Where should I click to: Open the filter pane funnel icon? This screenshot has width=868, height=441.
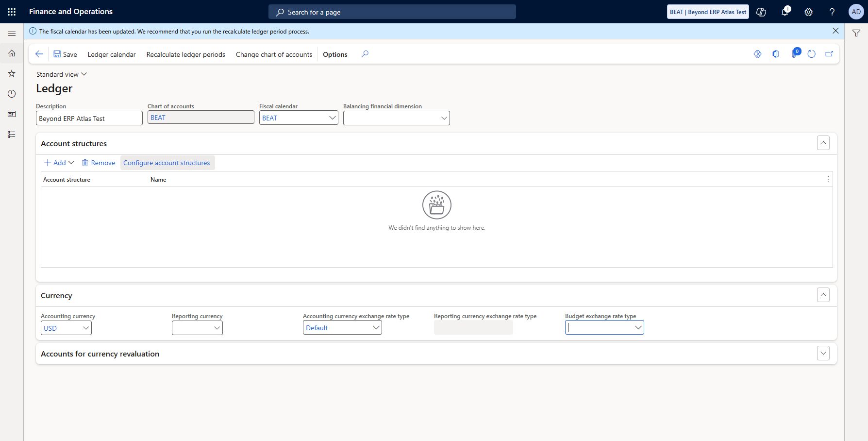(856, 33)
